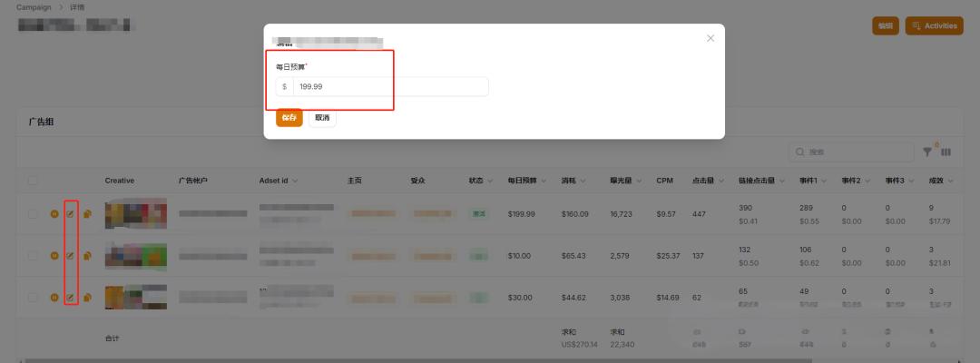Click the ad group search box

(851, 152)
